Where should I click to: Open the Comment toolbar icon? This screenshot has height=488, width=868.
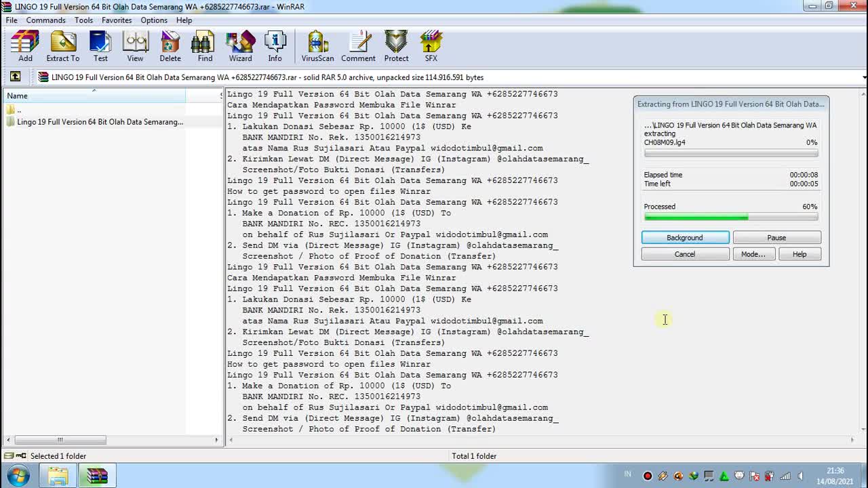358,47
